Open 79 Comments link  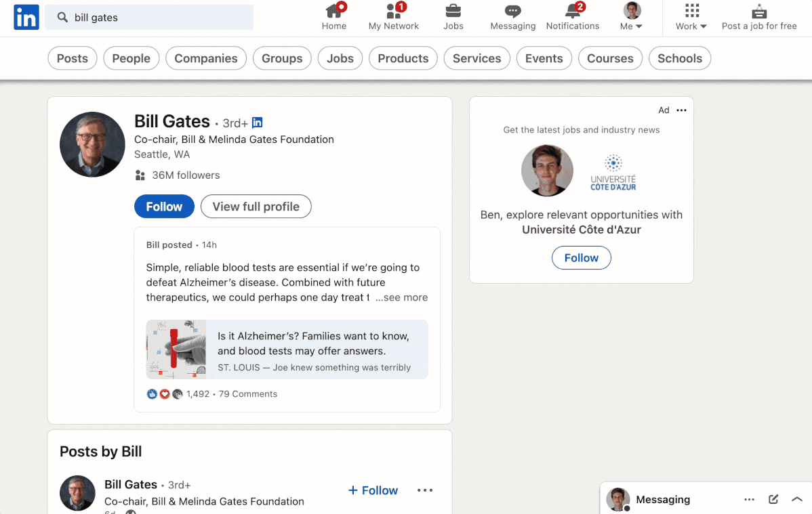coord(248,394)
